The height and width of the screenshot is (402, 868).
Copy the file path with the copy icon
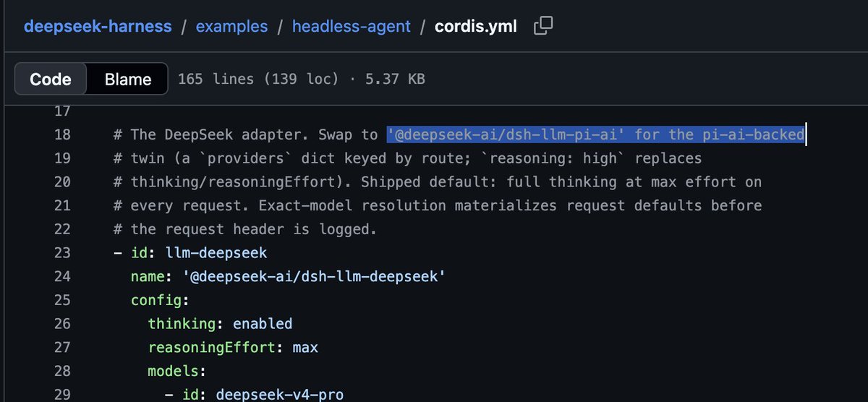tap(543, 27)
